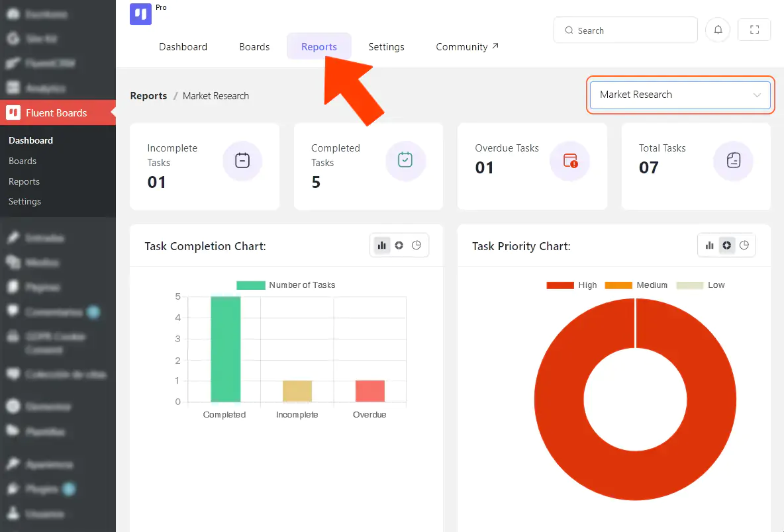784x532 pixels.
Task: Expand board selector using chevron arrow
Action: pos(757,95)
